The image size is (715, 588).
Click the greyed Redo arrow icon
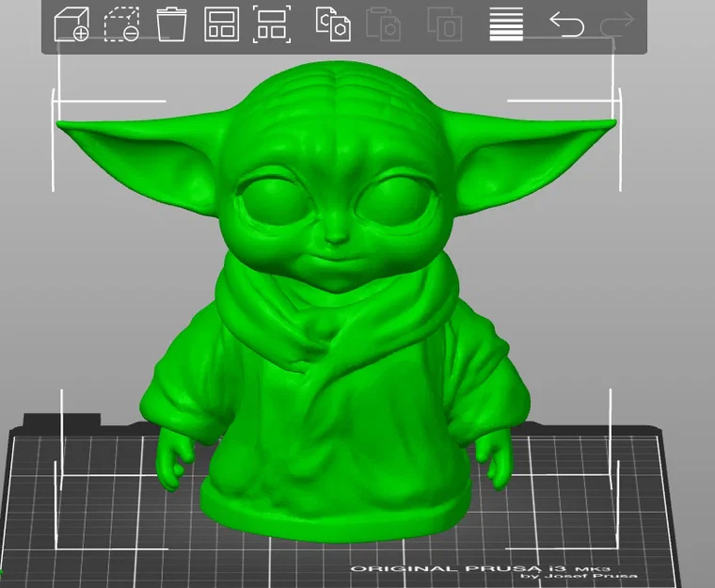(617, 24)
